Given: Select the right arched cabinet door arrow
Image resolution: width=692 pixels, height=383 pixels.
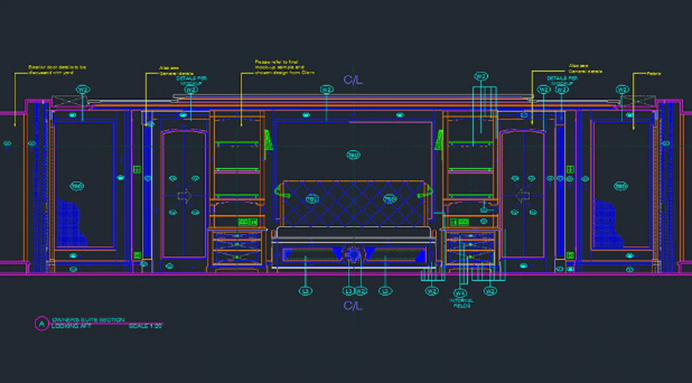Looking at the screenshot, I should point(523,195).
